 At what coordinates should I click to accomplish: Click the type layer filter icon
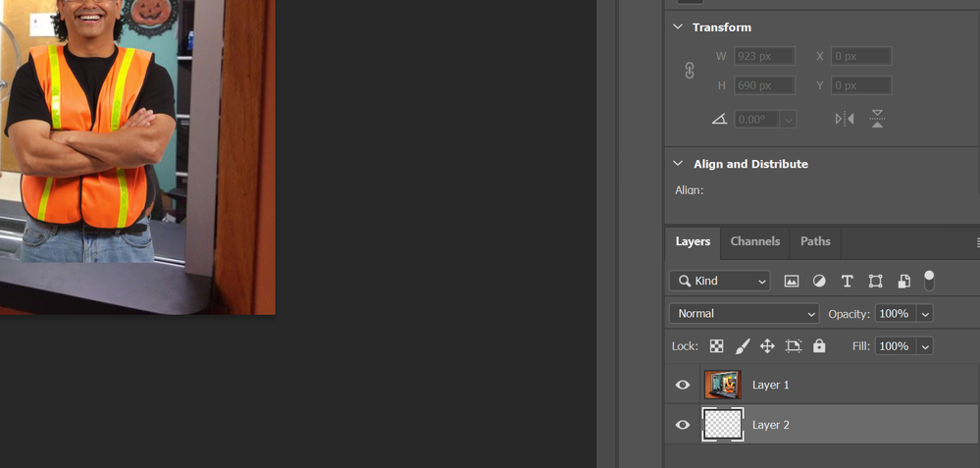pos(848,282)
